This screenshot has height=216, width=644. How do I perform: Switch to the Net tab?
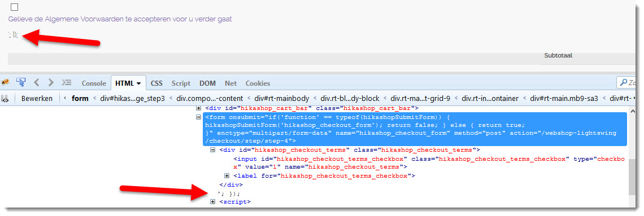(231, 83)
